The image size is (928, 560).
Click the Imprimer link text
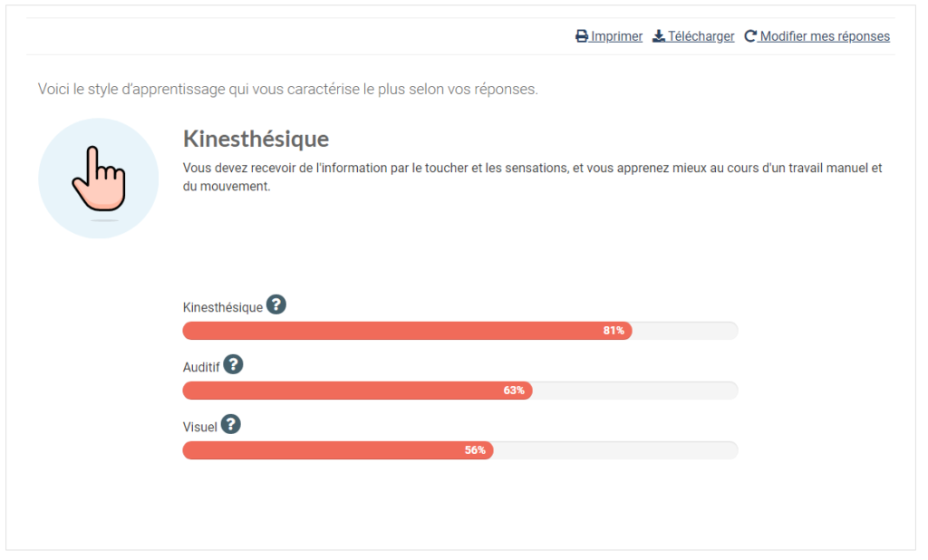pos(617,37)
